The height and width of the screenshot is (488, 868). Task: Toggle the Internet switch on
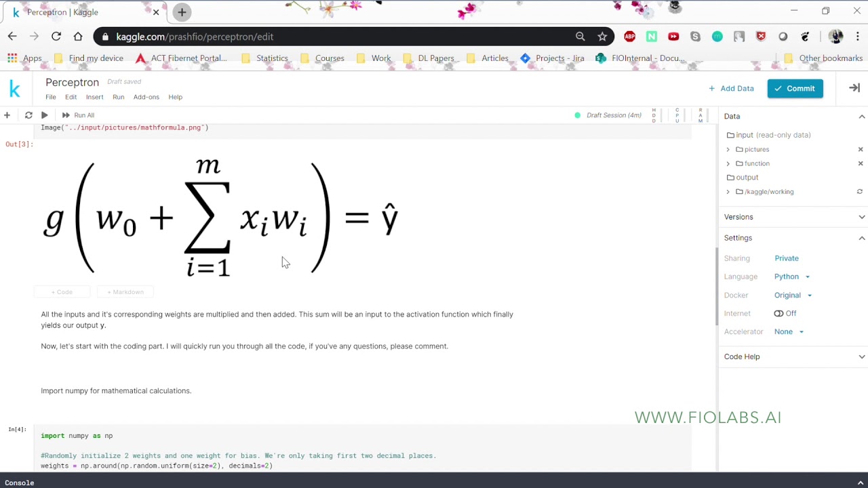click(x=778, y=313)
